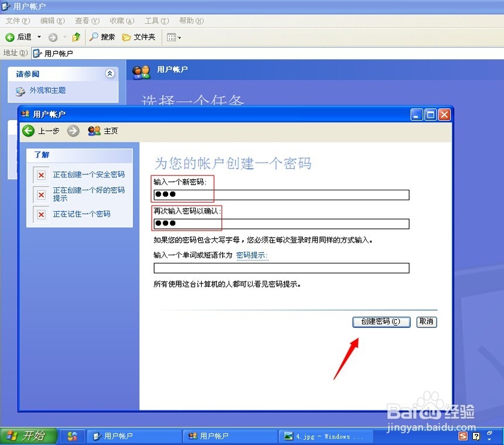Focus the password hint text field

click(281, 268)
